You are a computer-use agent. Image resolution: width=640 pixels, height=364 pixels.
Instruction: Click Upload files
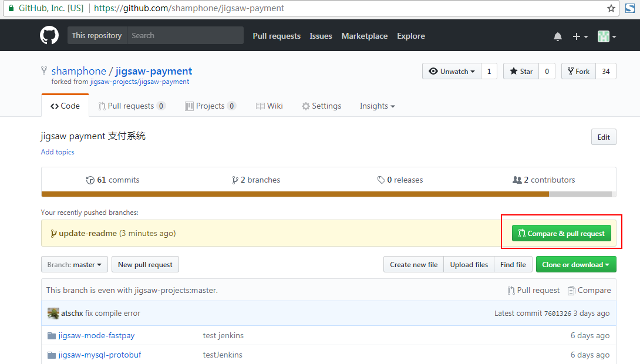click(x=469, y=264)
